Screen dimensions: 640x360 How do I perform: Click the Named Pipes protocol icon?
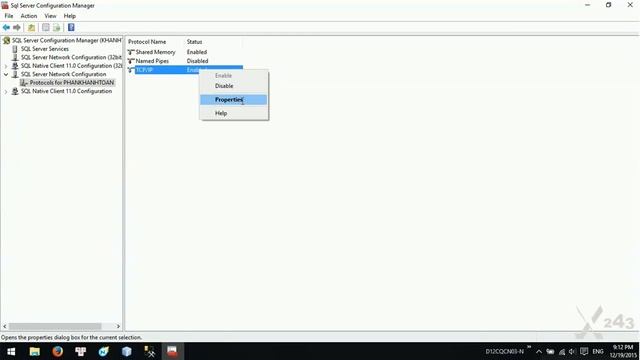click(131, 61)
